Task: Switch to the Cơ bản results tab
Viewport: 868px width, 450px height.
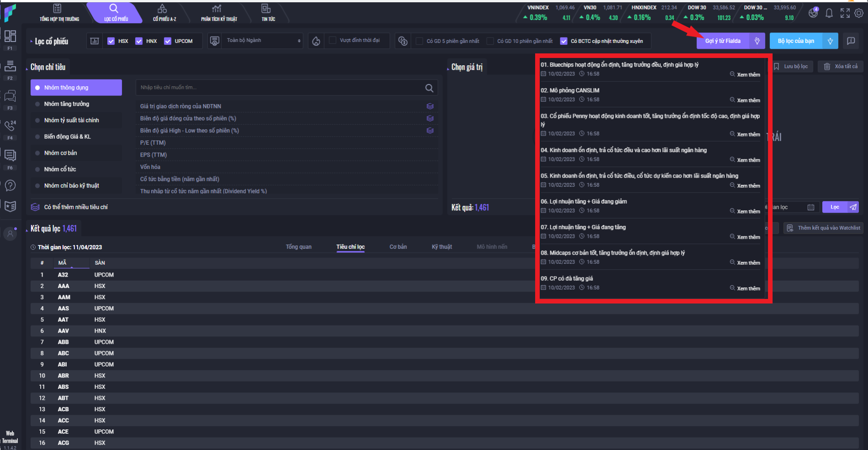Action: pyautogui.click(x=398, y=247)
